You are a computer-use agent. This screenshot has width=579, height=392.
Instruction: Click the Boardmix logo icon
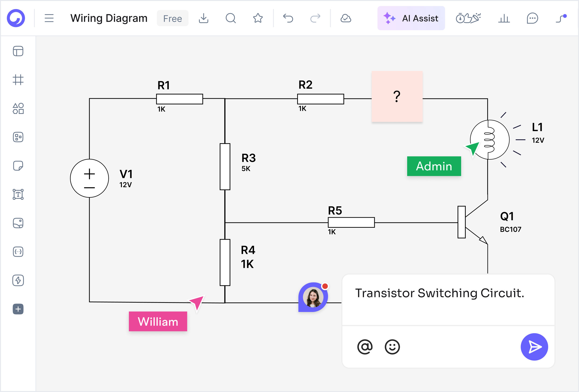point(16,18)
